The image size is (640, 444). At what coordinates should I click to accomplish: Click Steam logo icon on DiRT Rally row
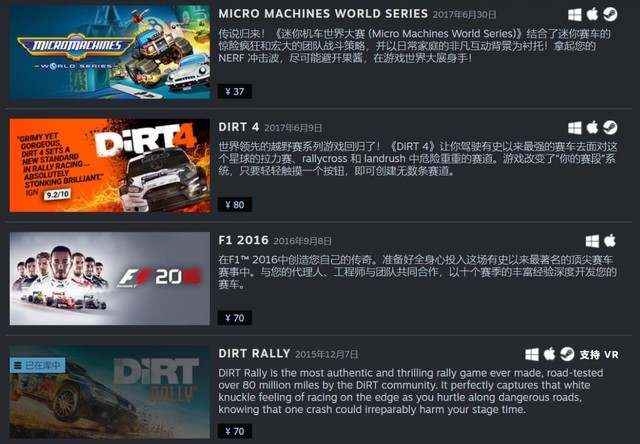pyautogui.click(x=567, y=354)
